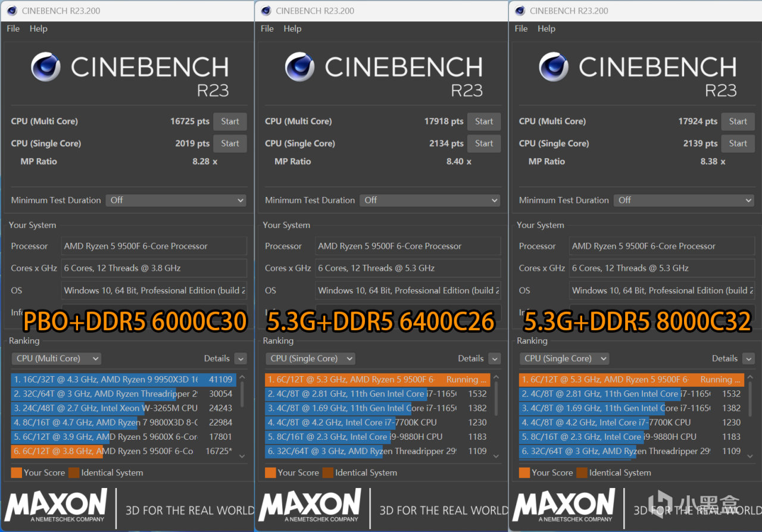Open CPU (Single Core) ranking dropdown in middle window

(x=310, y=358)
